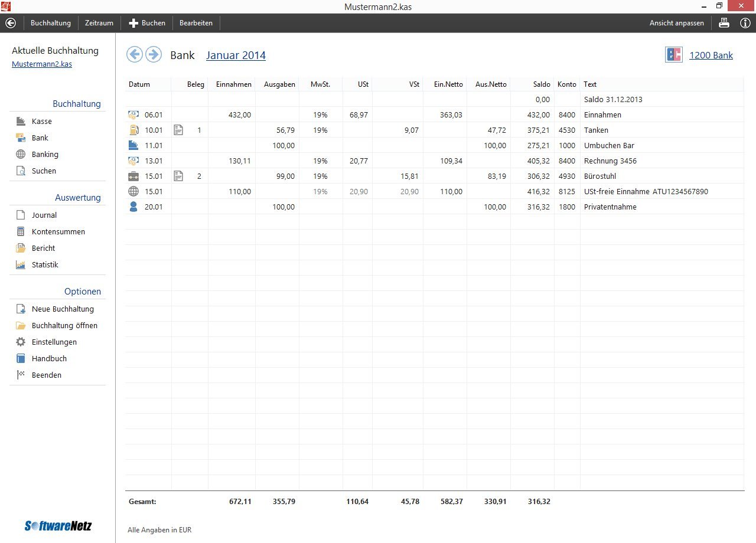Image resolution: width=756 pixels, height=543 pixels.
Task: Select the Umbuchen Bar entry text
Action: 609,146
